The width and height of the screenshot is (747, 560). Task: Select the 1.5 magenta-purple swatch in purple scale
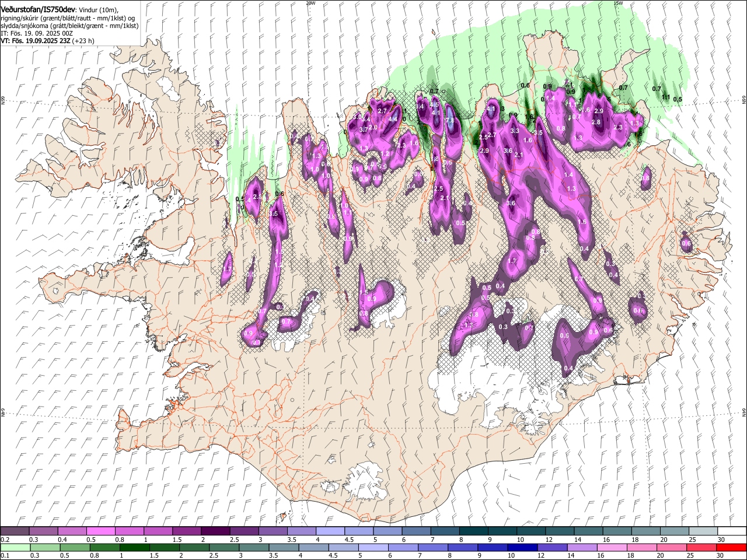tap(187, 531)
